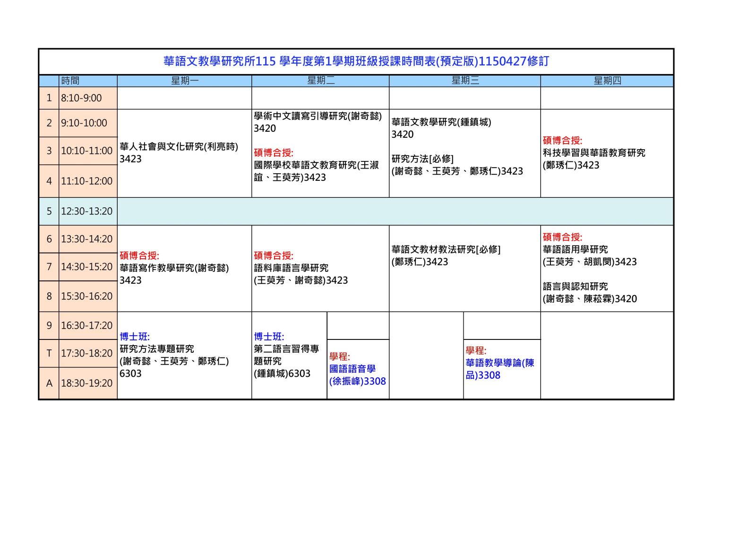Click the blue 國語語音學 course link
Viewport: 756px width, 534px height.
(x=352, y=369)
